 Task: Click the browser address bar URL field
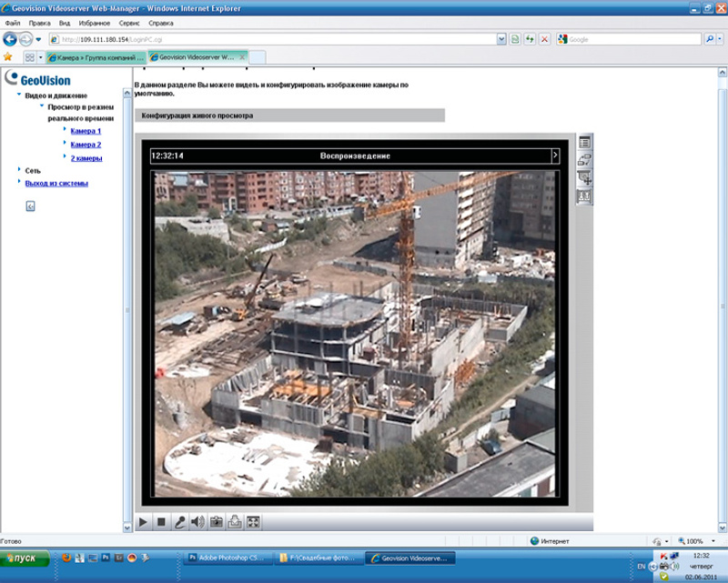(x=273, y=39)
